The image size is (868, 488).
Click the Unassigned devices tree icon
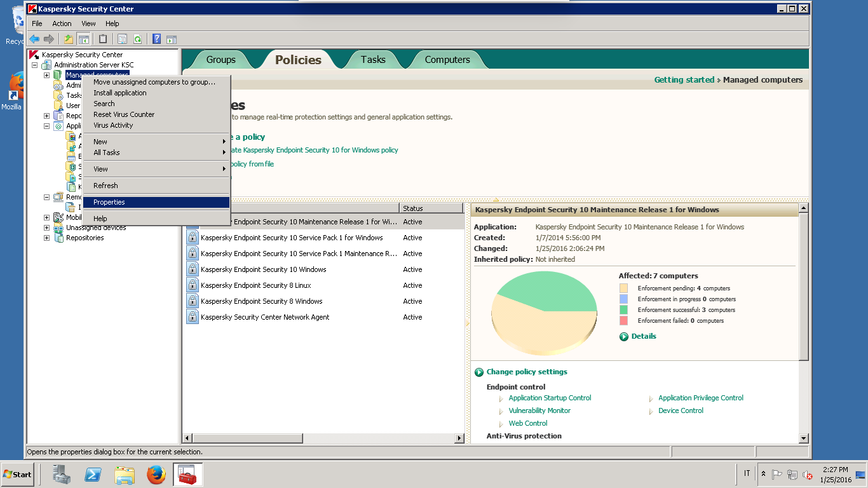tap(58, 227)
